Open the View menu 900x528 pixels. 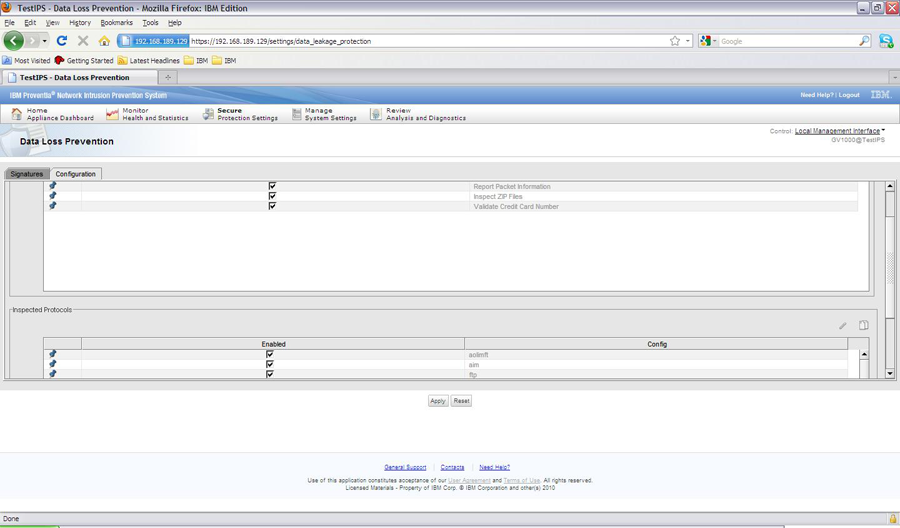pos(52,22)
